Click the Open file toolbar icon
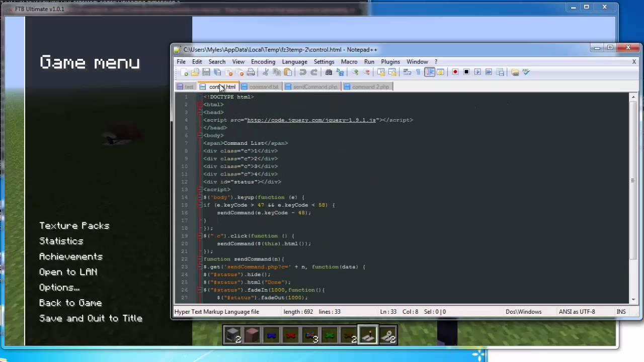Image resolution: width=644 pixels, height=362 pixels. 195,72
